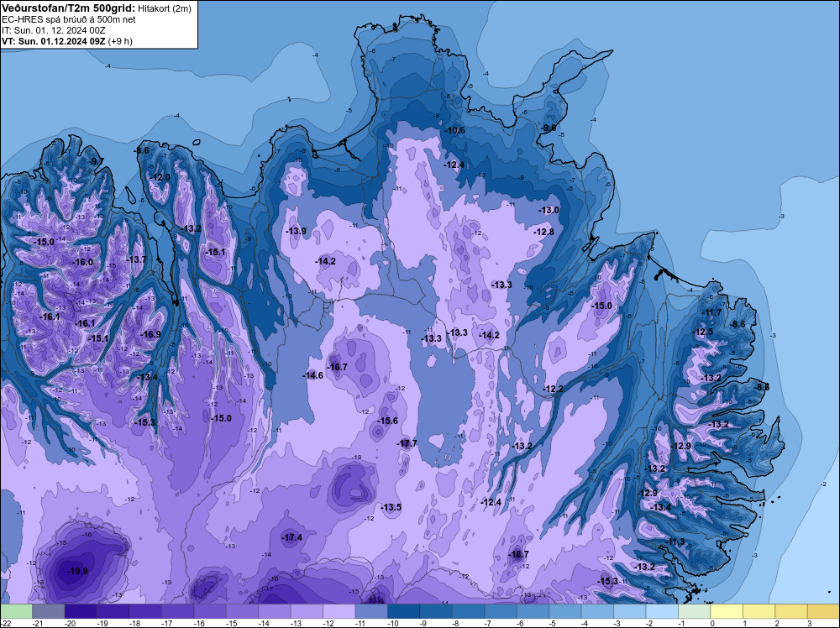Click the -10.6 temperature value
The height and width of the screenshot is (628, 840).
click(x=454, y=130)
